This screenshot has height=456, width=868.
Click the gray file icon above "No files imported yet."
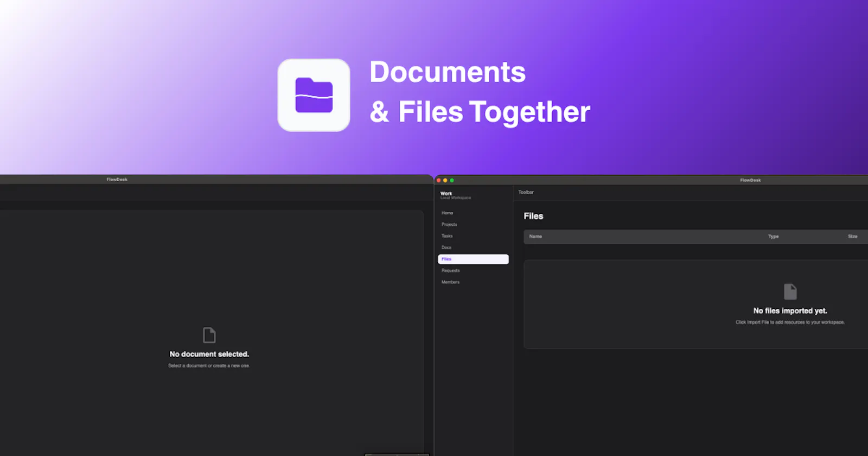[x=790, y=292]
